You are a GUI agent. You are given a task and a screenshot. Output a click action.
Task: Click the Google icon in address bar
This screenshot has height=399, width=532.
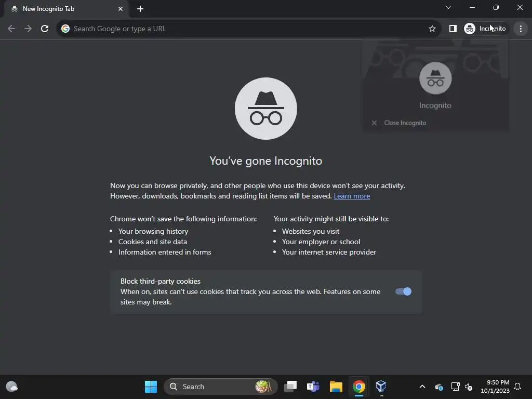[x=65, y=29]
